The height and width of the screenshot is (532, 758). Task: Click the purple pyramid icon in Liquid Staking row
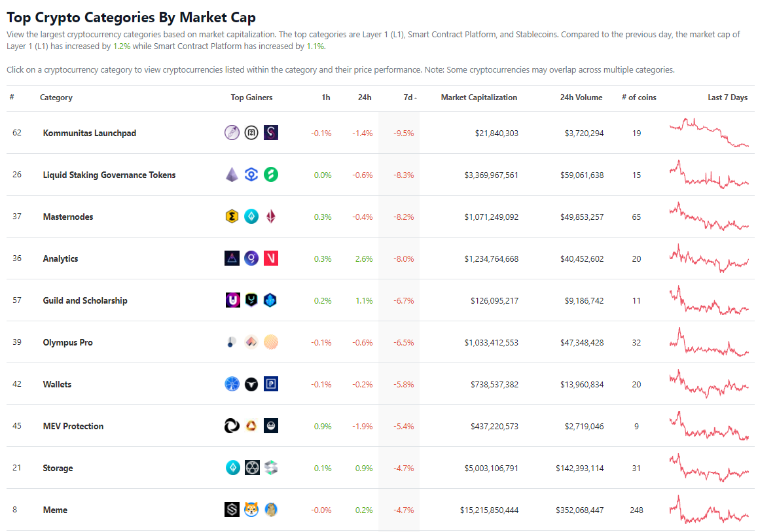click(232, 175)
